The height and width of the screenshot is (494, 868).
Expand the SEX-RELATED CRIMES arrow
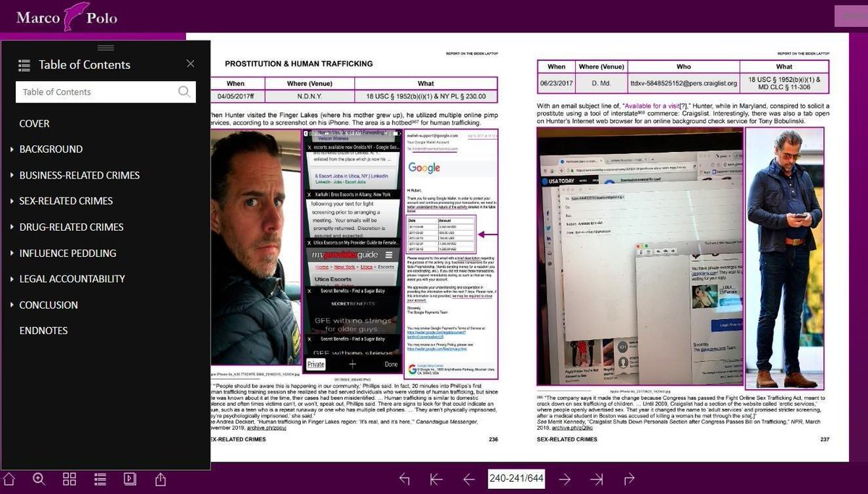coord(12,201)
